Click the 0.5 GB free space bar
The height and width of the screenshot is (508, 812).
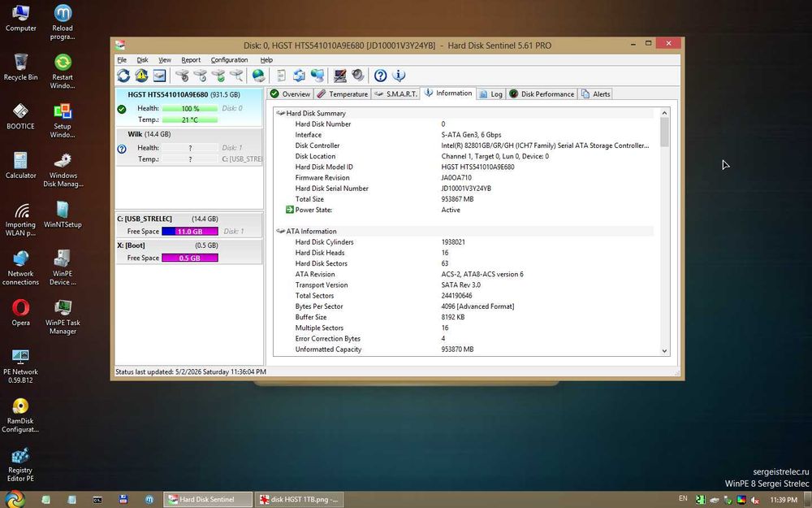pos(190,258)
